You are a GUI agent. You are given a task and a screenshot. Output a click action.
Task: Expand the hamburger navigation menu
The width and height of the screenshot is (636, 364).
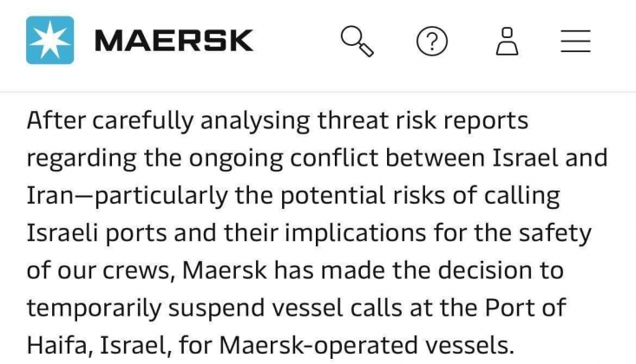click(x=575, y=41)
